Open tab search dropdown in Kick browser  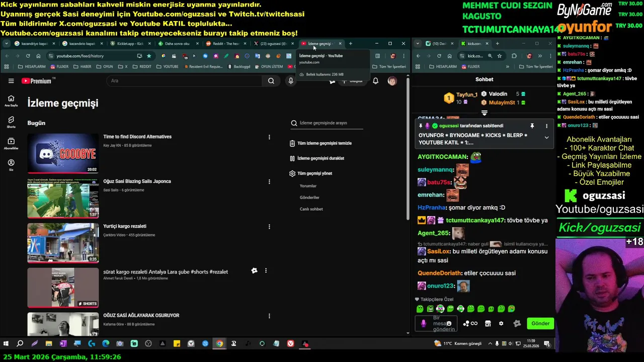pos(418,44)
